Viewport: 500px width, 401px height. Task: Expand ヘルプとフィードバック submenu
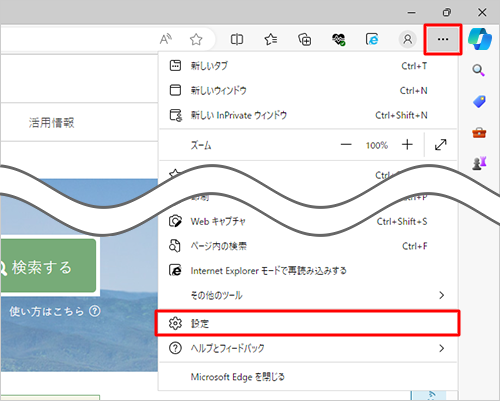(x=308, y=348)
